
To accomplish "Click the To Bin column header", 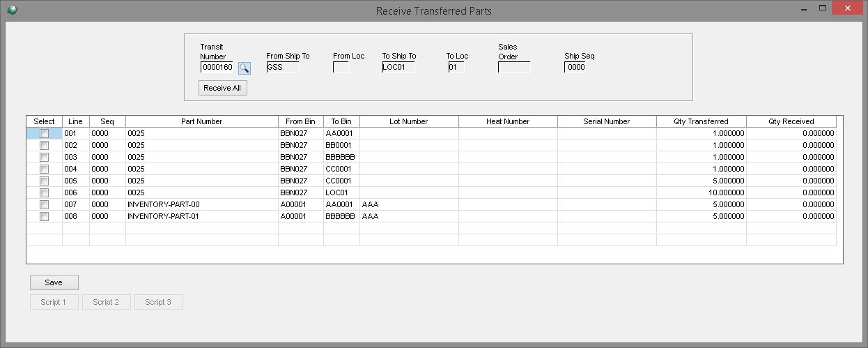I will 341,121.
